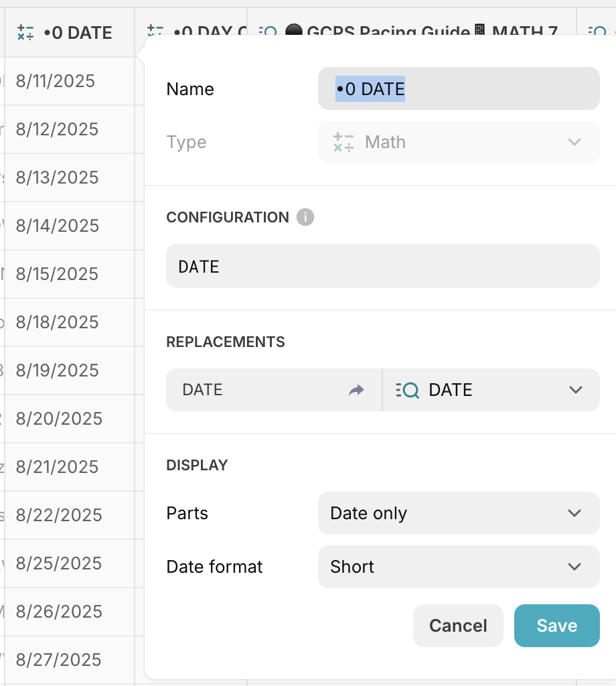Click lookup icon beside DATE replacement value

(407, 390)
